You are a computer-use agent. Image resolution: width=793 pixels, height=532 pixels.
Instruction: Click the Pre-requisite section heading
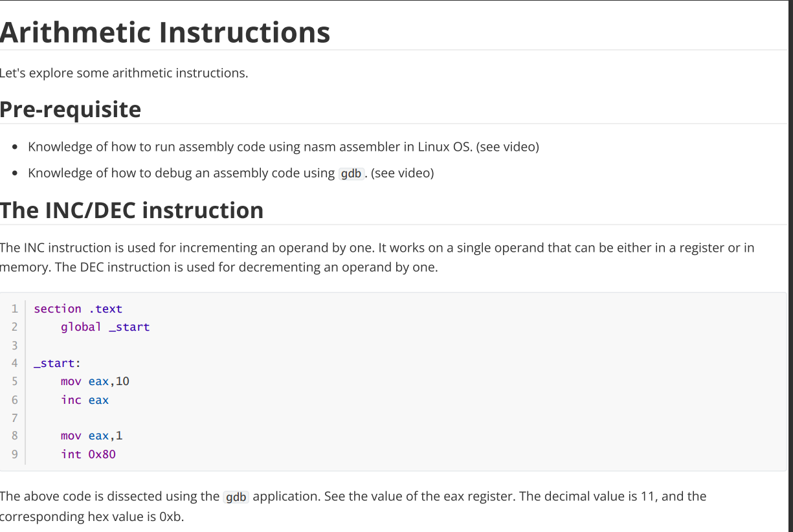[x=71, y=109]
